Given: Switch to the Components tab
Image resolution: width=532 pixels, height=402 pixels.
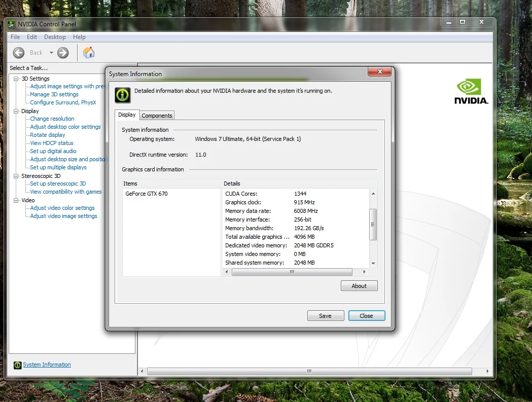Looking at the screenshot, I should pos(157,116).
